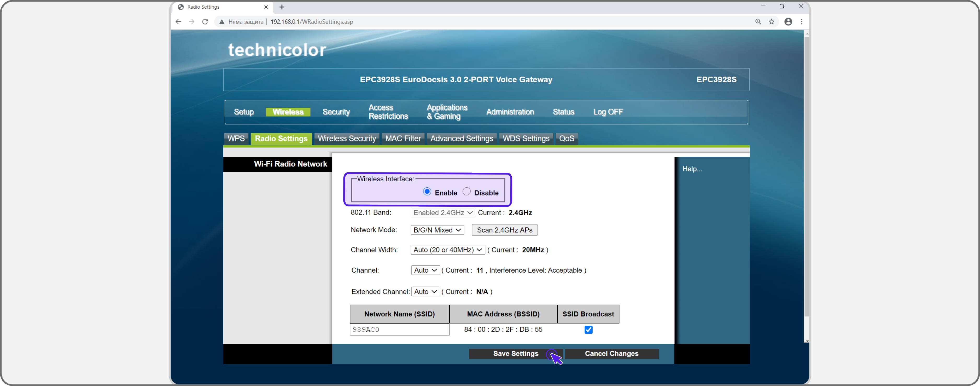Open the Channel Width dropdown
The height and width of the screenshot is (386, 980).
(447, 250)
